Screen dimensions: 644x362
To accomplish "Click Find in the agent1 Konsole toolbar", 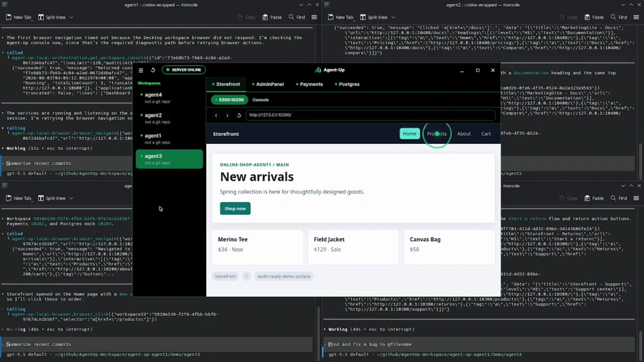I will click(x=297, y=17).
